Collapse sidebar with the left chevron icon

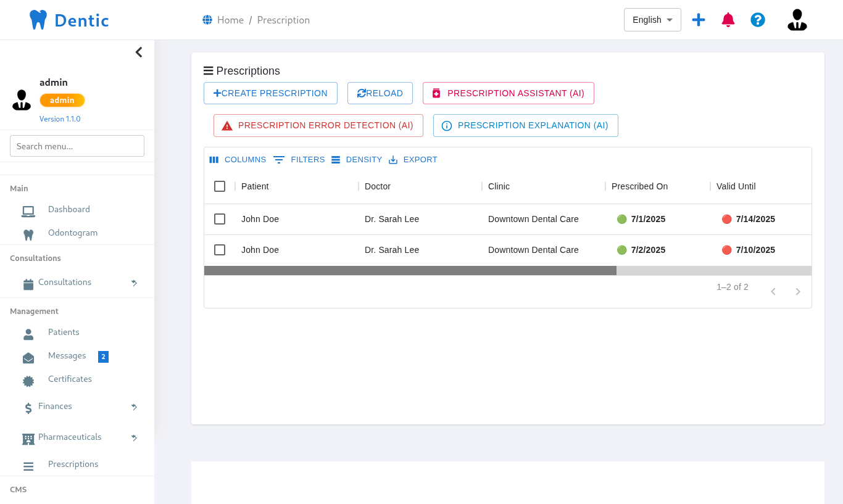coord(139,52)
